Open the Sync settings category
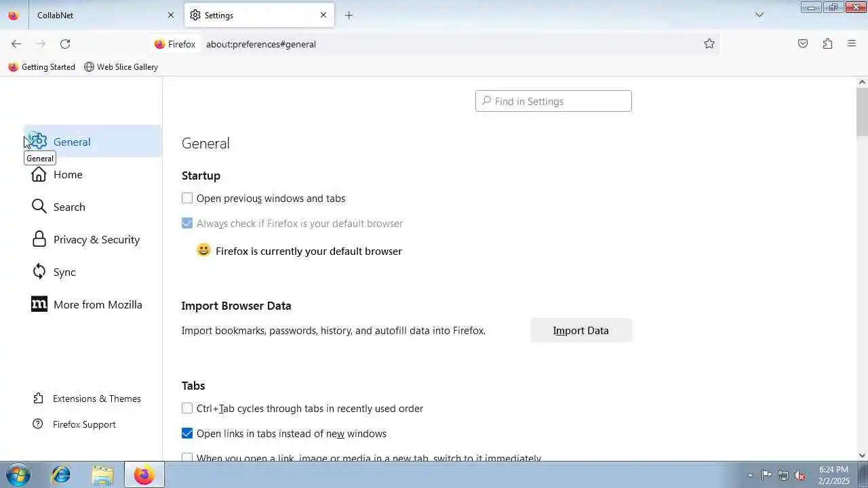868x488 pixels. [93, 272]
